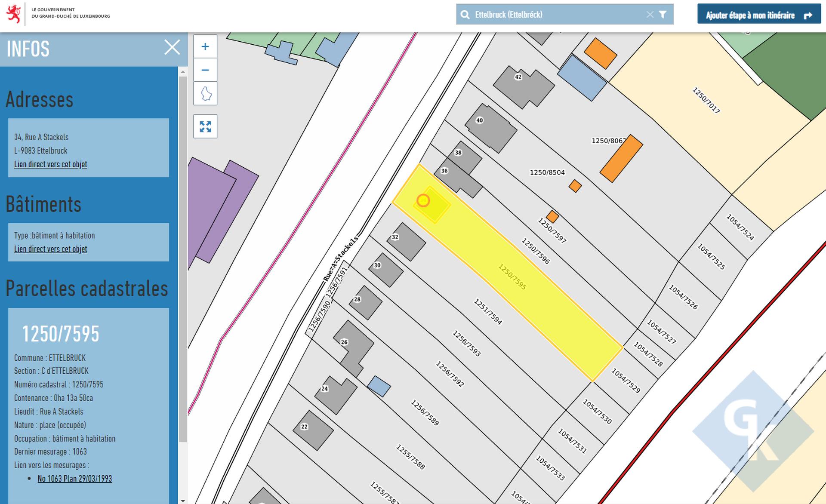Click the info panel scrollbar down arrow

(x=183, y=501)
